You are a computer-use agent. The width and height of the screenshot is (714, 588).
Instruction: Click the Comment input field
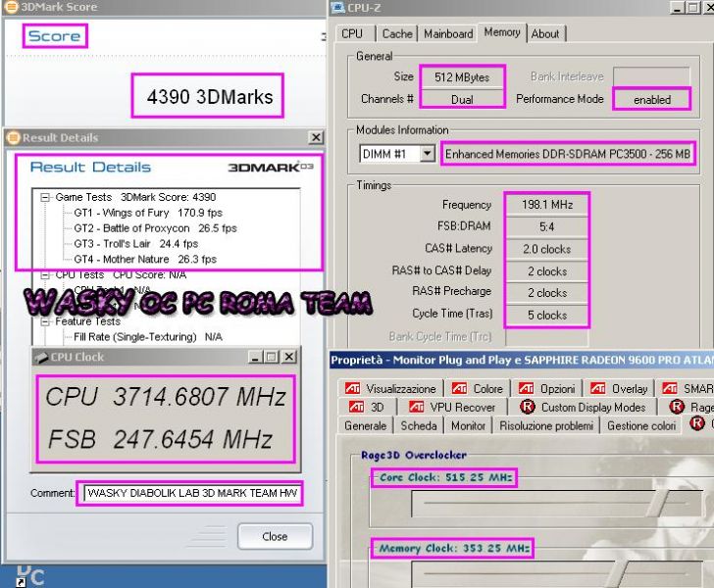point(192,493)
